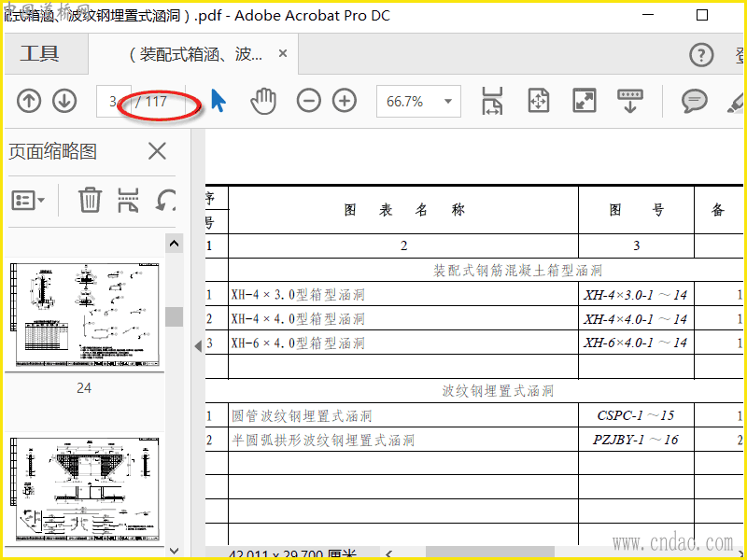This screenshot has height=560, width=747.
Task: Click the 装配式钢筋混凝土箱型涵洞 section heading
Action: click(x=518, y=271)
